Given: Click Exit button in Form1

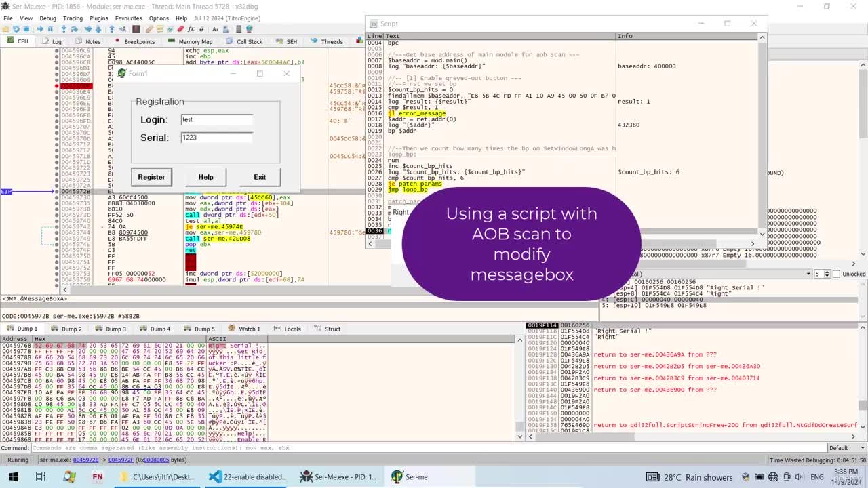Looking at the screenshot, I should click(x=260, y=177).
